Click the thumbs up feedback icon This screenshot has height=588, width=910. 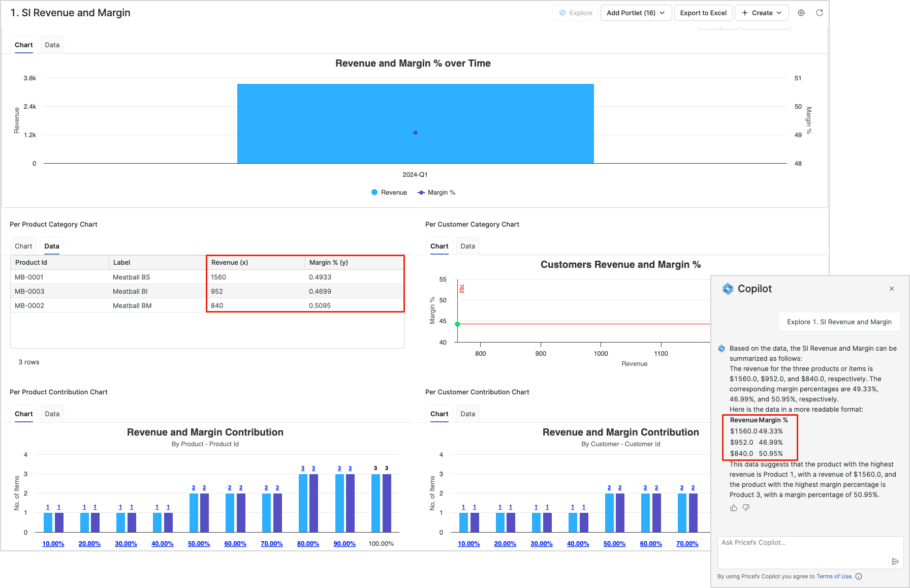click(734, 508)
